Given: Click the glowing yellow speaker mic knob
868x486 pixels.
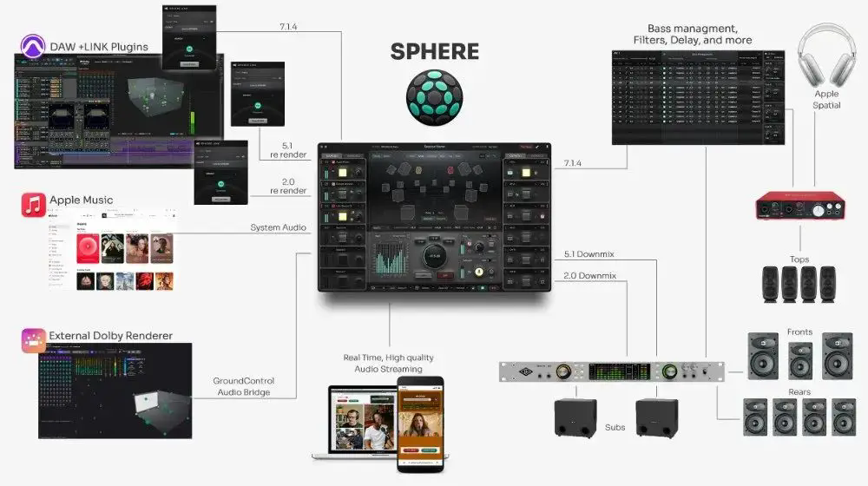Looking at the screenshot, I should click(x=479, y=272).
